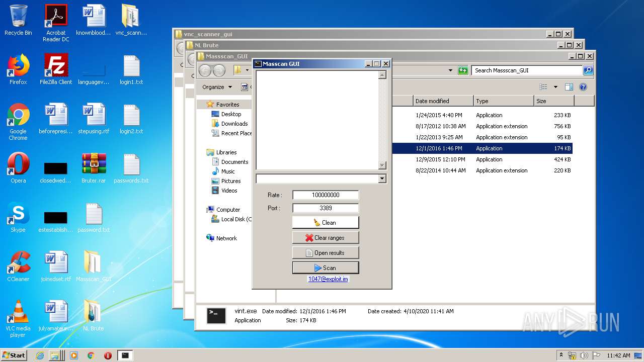644x362 pixels.
Task: Open the Start menu
Action: (x=14, y=355)
